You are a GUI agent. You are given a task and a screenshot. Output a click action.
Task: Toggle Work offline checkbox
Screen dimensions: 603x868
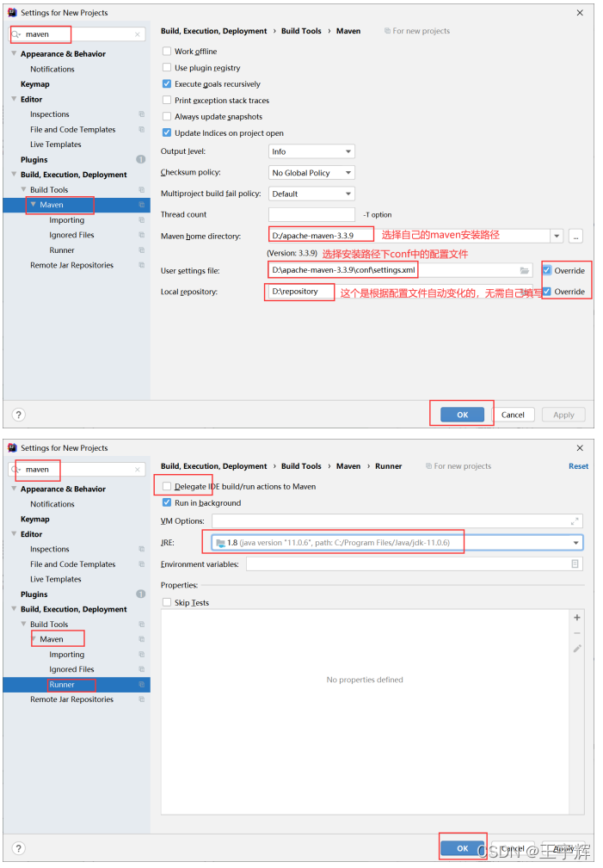[x=167, y=51]
